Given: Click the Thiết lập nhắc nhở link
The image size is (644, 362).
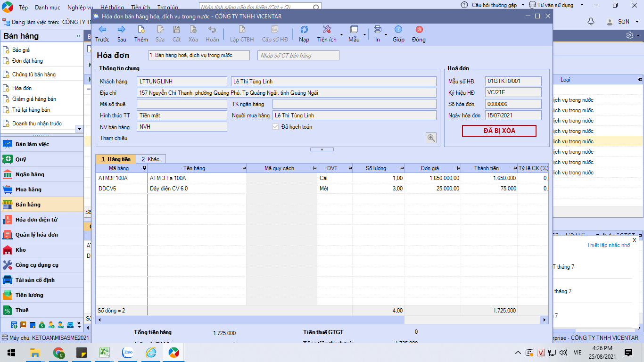Looking at the screenshot, I should (608, 245).
